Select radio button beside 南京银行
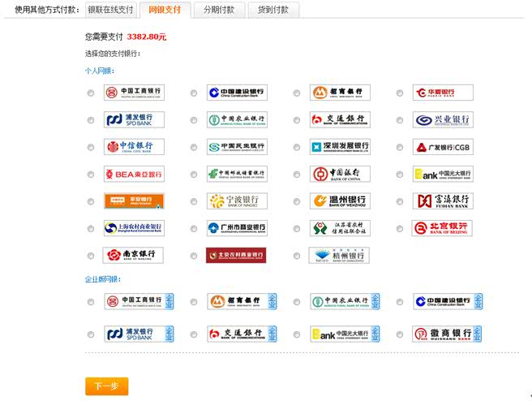This screenshot has height=401, width=532. [x=91, y=256]
